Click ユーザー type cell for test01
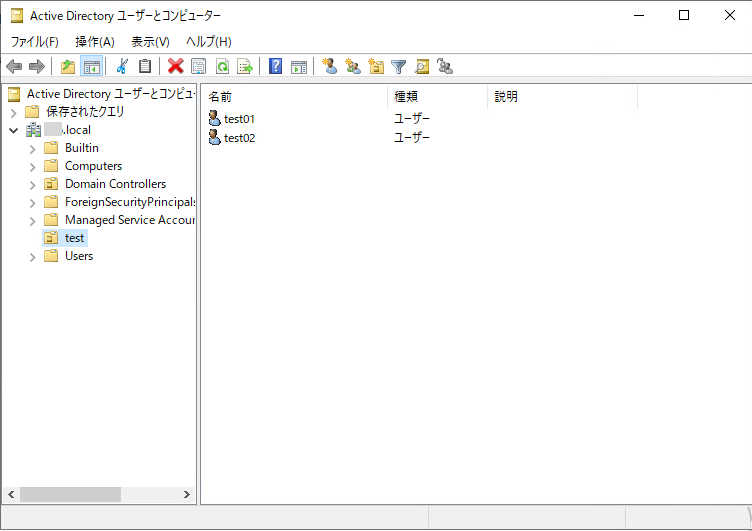The height and width of the screenshot is (531, 752). pos(412,118)
